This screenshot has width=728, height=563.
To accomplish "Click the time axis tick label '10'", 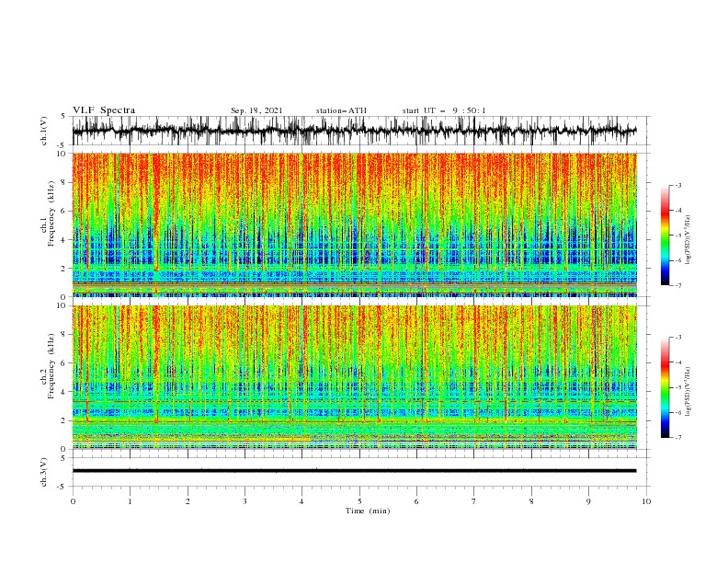I will (646, 501).
